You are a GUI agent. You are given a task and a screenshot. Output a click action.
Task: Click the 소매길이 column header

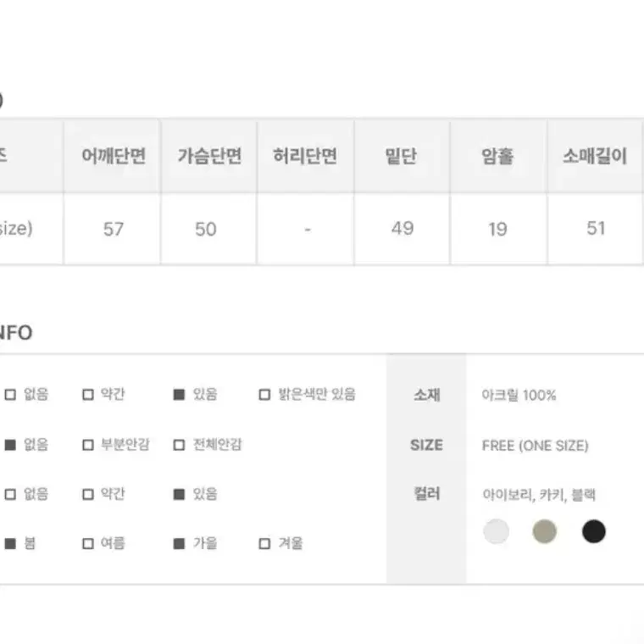click(595, 156)
